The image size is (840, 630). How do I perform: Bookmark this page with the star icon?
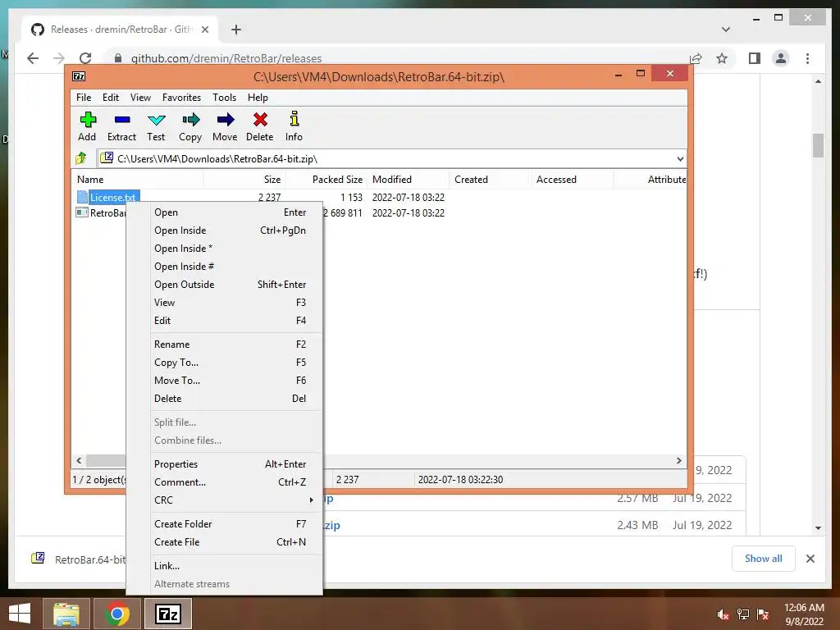coord(722,58)
